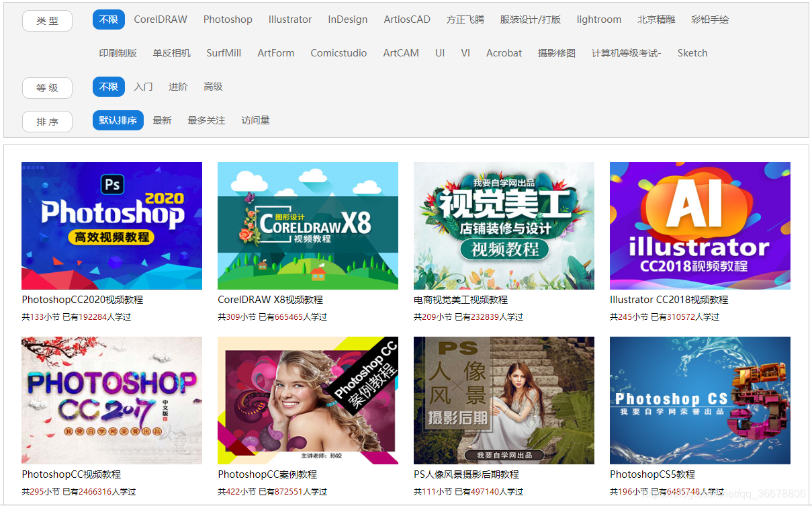Open Illustrator CC2018视频教程 title link
This screenshot has width=812, height=506.
click(x=669, y=300)
